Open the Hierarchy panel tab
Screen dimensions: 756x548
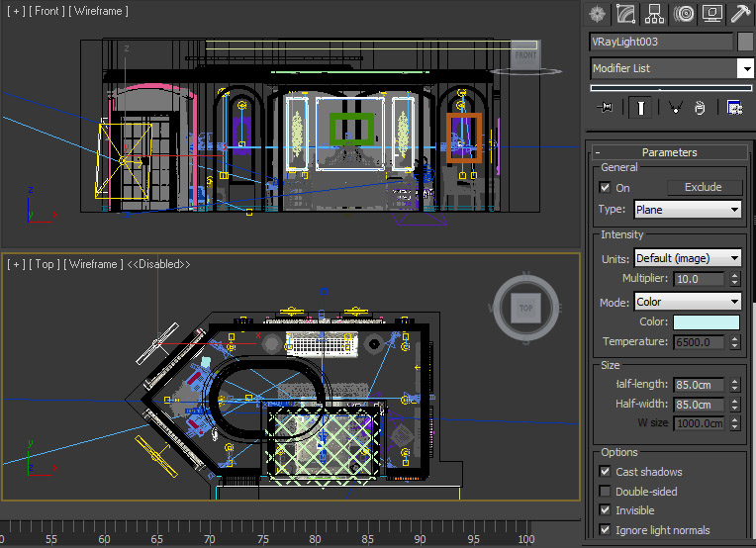(654, 14)
